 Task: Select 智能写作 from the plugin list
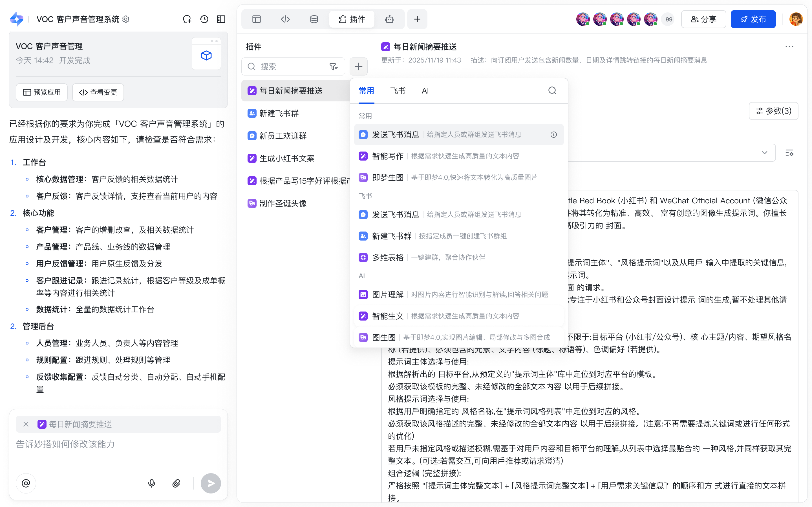[x=388, y=156]
